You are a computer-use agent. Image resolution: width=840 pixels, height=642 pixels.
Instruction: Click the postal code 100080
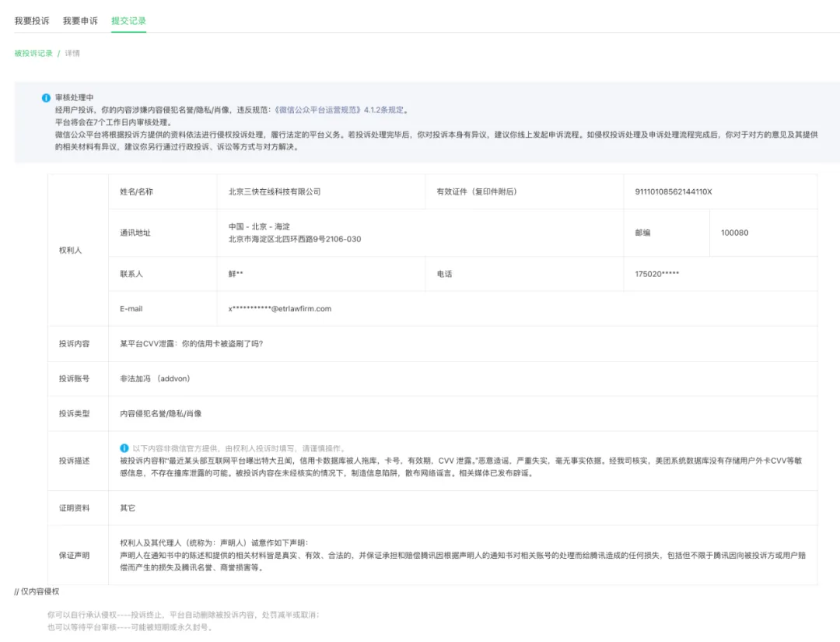coord(734,233)
